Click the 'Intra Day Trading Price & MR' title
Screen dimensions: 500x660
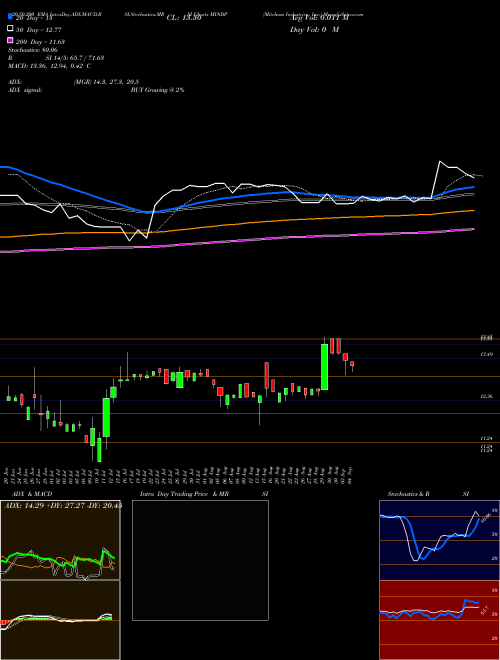(184, 494)
